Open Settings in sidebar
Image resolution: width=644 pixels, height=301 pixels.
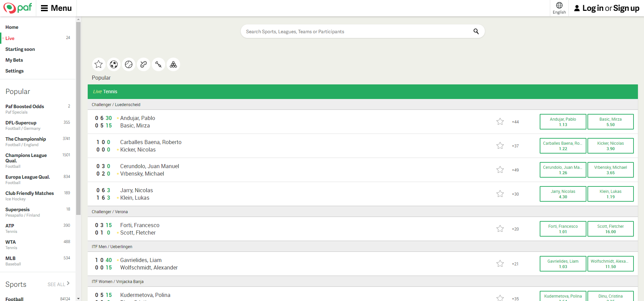point(15,71)
